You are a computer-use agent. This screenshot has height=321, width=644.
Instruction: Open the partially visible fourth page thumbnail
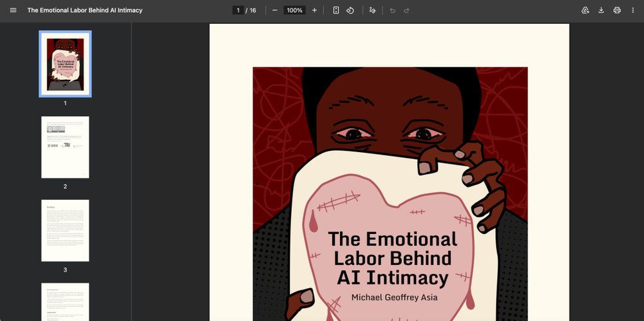tap(65, 302)
